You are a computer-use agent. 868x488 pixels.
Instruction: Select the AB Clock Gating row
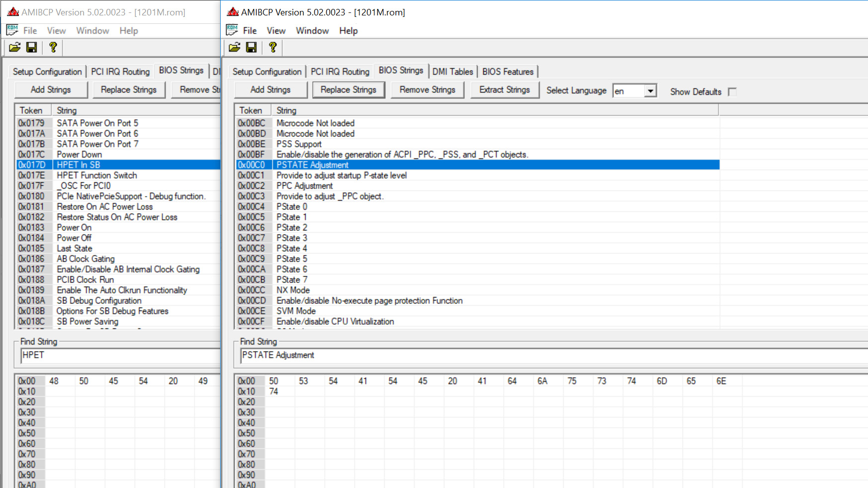[x=118, y=259]
